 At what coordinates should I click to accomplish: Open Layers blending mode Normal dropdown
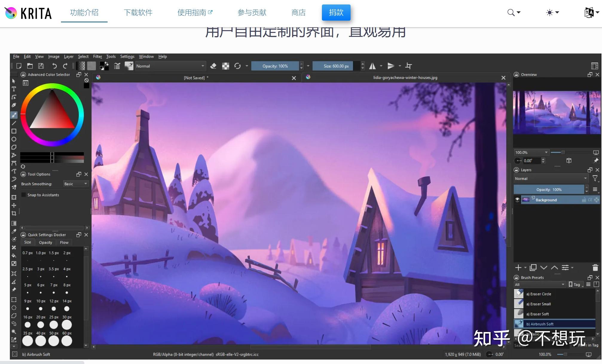tap(551, 178)
